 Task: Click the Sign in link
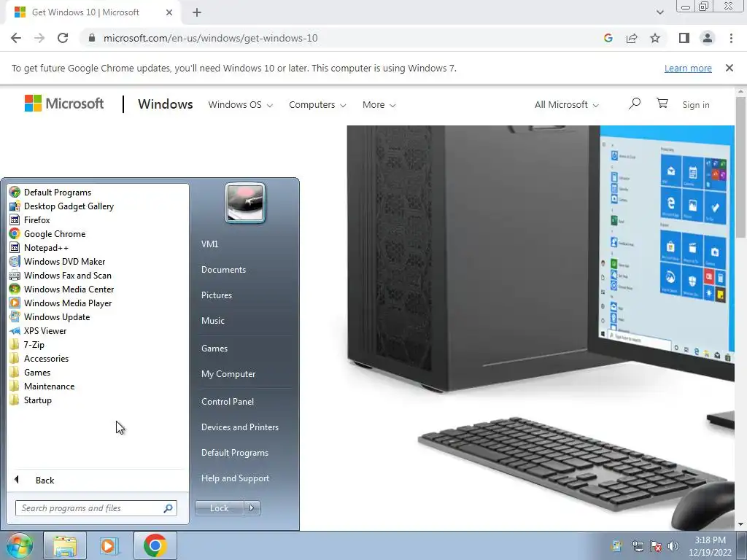pos(695,105)
